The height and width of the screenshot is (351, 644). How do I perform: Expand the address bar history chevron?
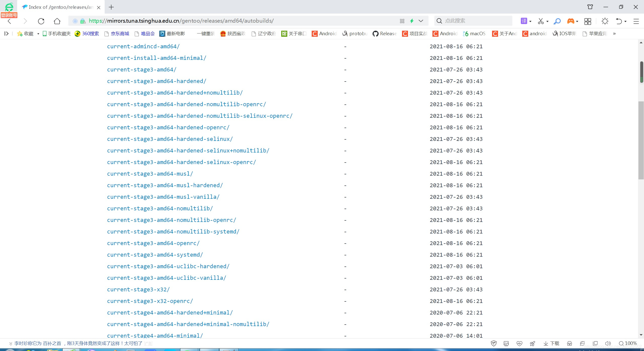(421, 21)
